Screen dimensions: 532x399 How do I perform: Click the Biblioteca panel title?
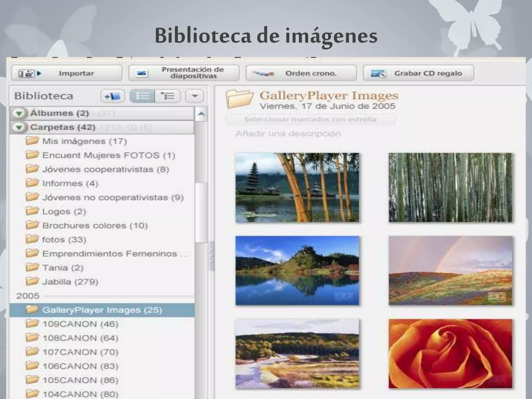(44, 96)
